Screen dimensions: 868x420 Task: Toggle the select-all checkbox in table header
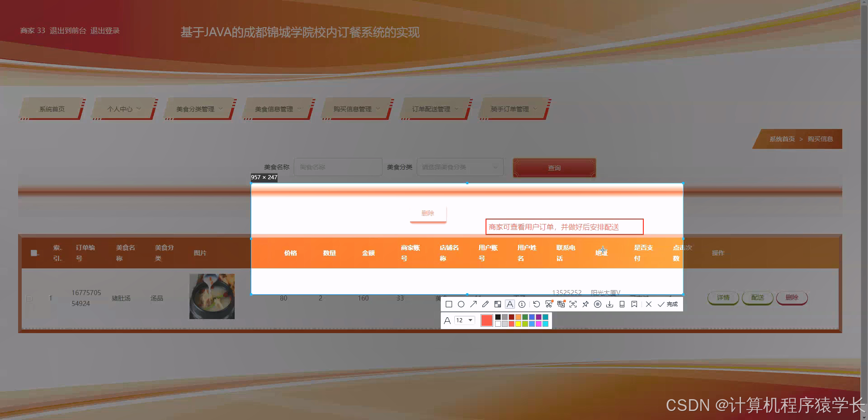(34, 253)
